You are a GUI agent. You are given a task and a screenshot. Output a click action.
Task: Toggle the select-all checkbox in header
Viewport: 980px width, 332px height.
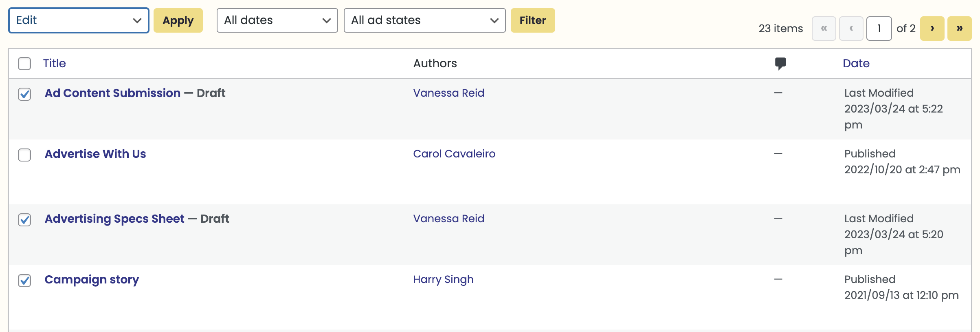pyautogui.click(x=24, y=64)
